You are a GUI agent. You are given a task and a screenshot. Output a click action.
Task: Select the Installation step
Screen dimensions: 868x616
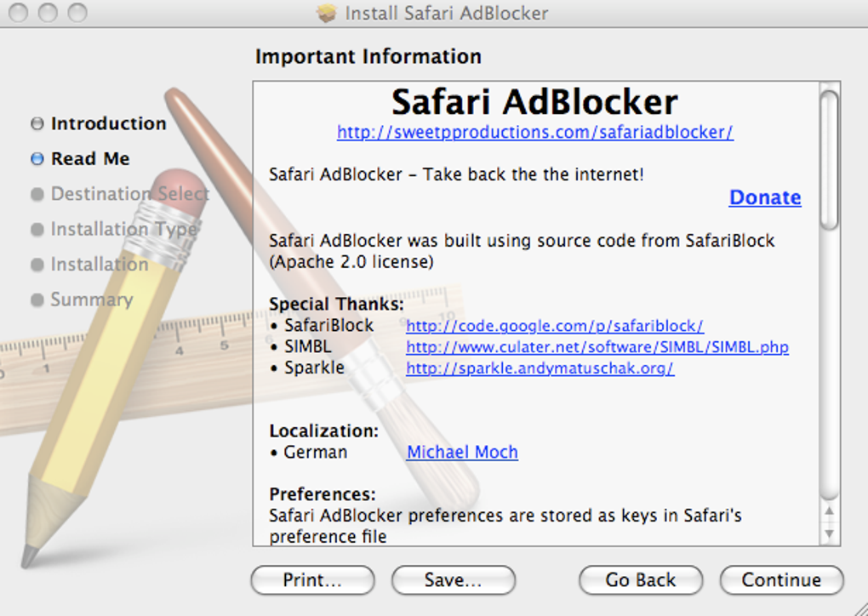tap(100, 265)
